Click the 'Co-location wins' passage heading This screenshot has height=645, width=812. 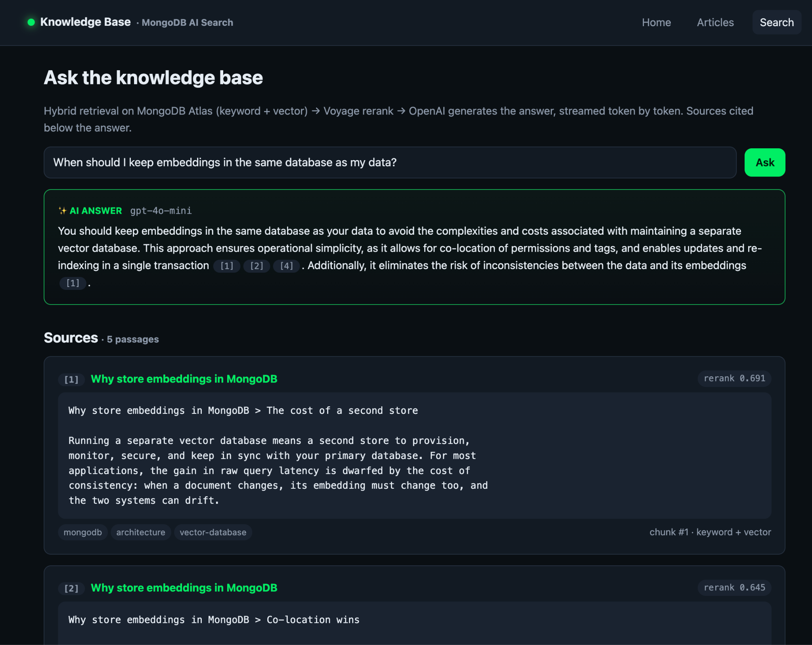click(x=313, y=620)
